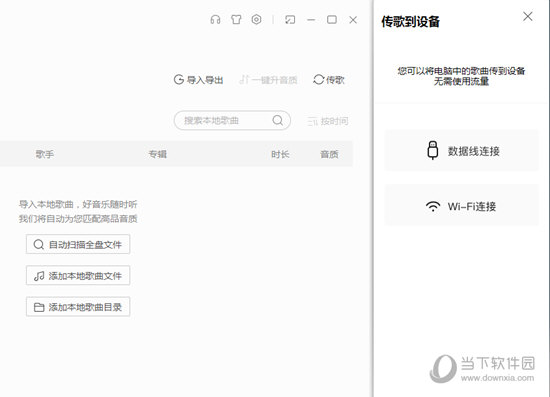Screen dimensions: 550x397
Task: Sort by 音质 column header
Action: (x=329, y=154)
